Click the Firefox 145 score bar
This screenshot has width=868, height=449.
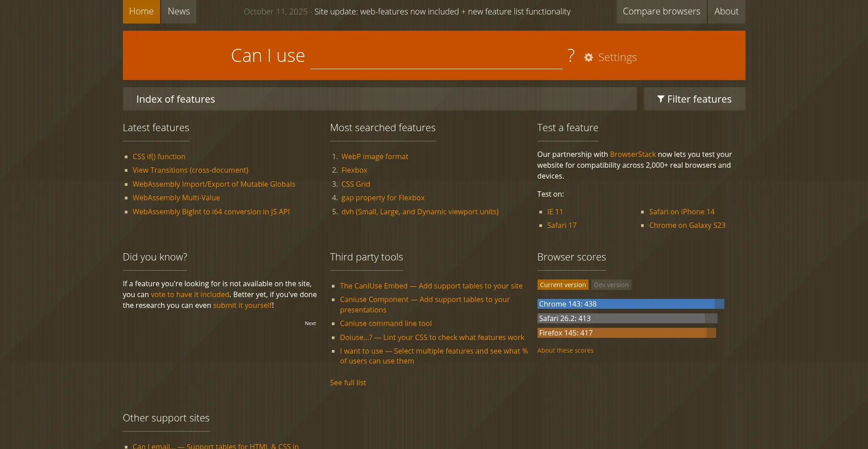coord(626,333)
